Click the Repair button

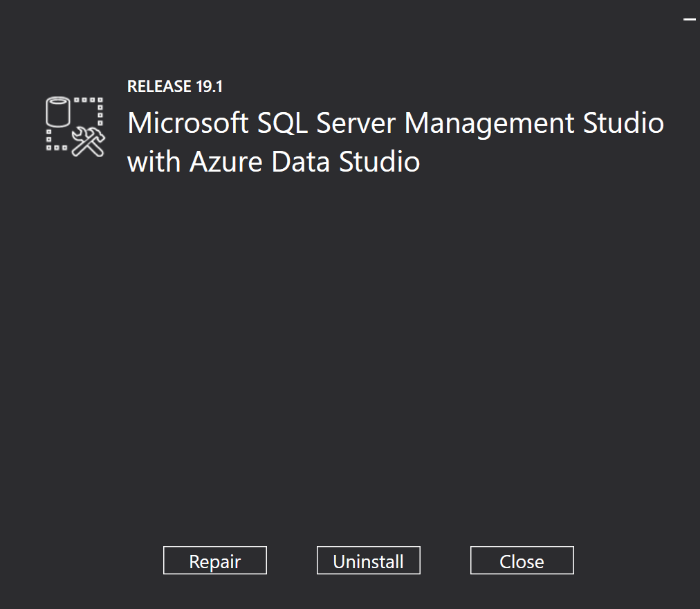(x=214, y=561)
